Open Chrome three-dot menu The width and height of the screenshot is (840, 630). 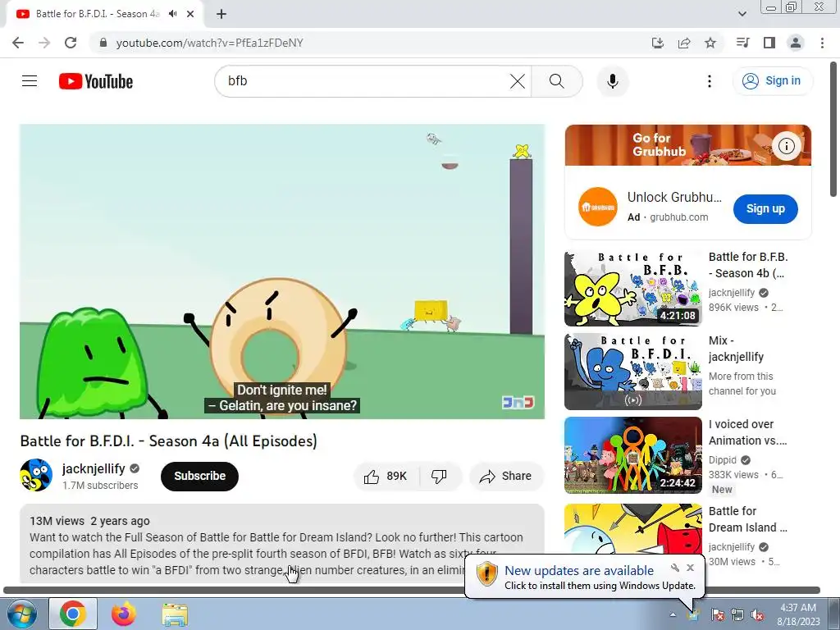click(822, 43)
